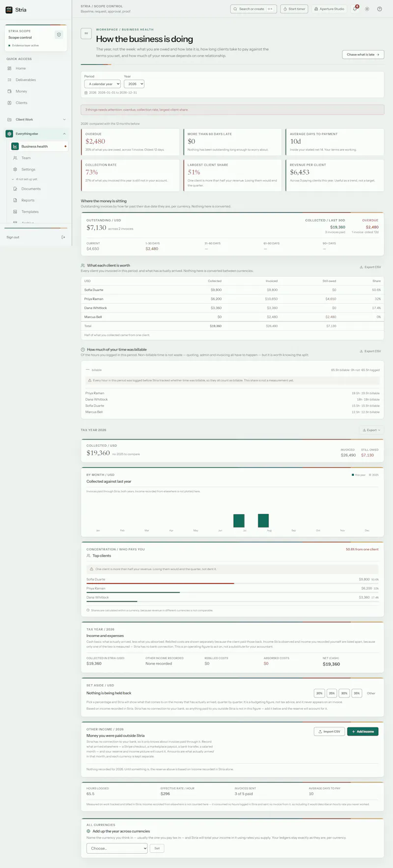The image size is (393, 868).
Task: Click the Overdue $2,480 card
Action: 130,142
